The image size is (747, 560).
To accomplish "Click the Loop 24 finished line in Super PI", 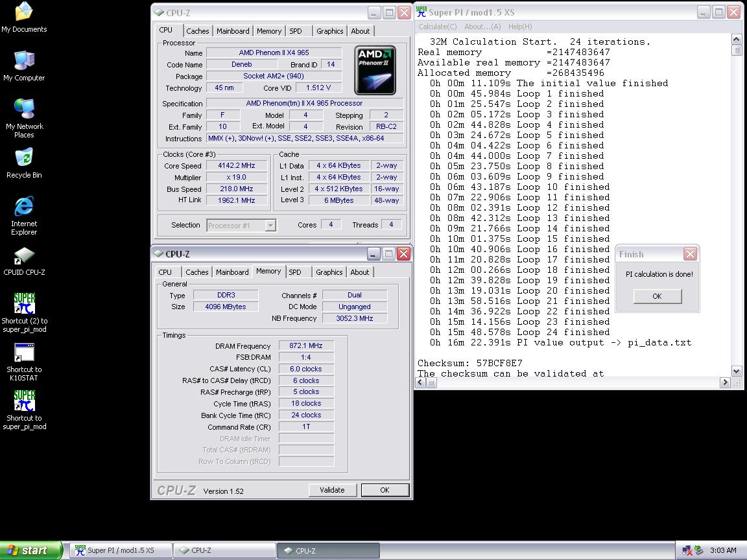I will coord(520,332).
